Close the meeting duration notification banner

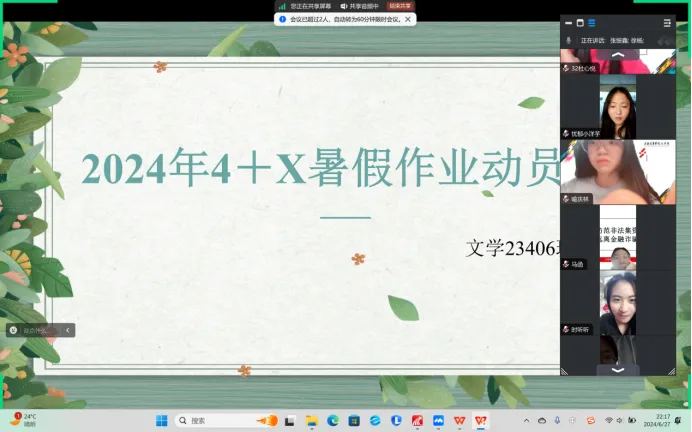point(408,19)
